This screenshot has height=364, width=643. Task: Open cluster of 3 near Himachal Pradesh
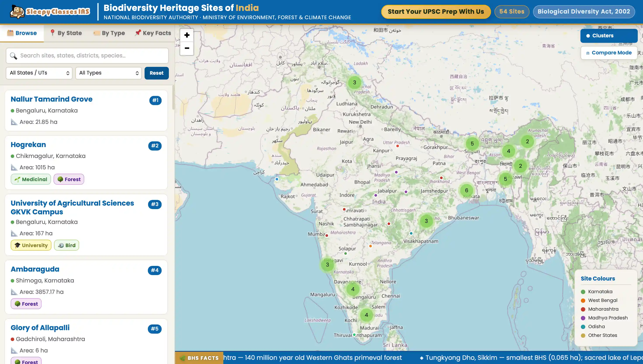(355, 82)
